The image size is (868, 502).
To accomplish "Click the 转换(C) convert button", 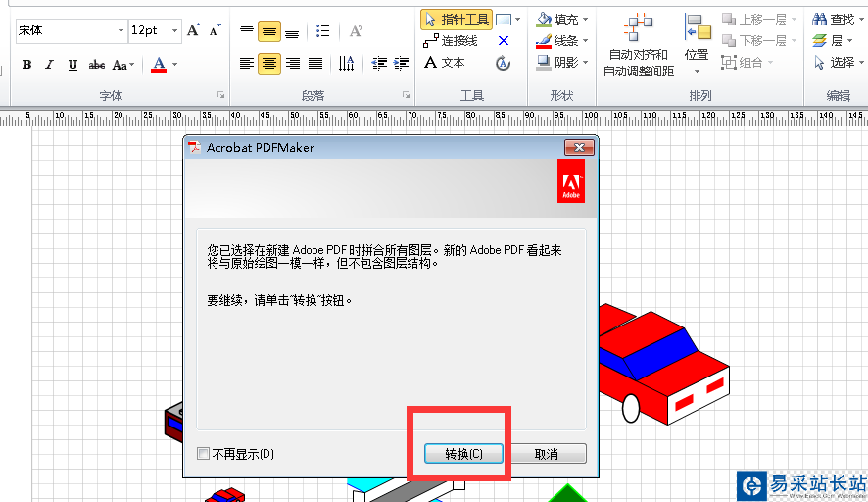I will (464, 454).
